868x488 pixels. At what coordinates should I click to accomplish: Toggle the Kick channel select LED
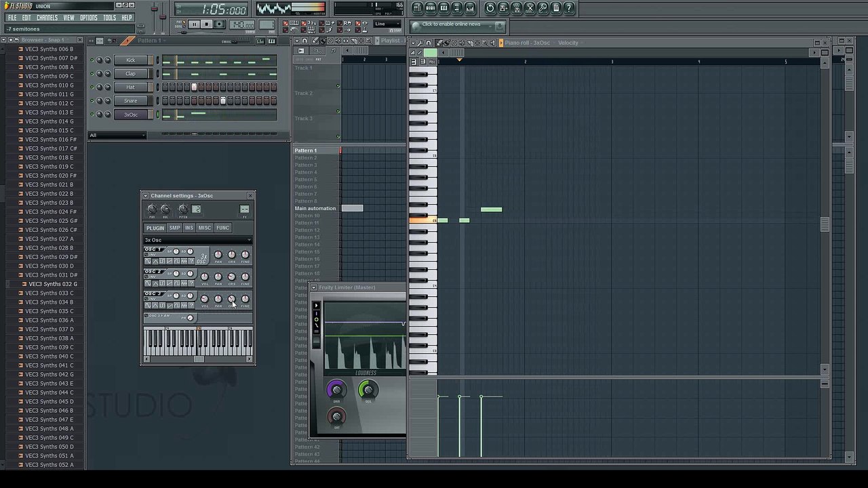pyautogui.click(x=158, y=60)
